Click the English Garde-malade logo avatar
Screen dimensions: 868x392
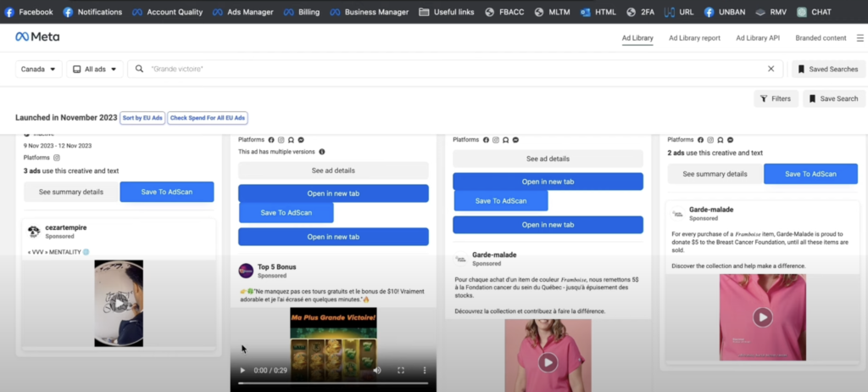[x=677, y=214]
